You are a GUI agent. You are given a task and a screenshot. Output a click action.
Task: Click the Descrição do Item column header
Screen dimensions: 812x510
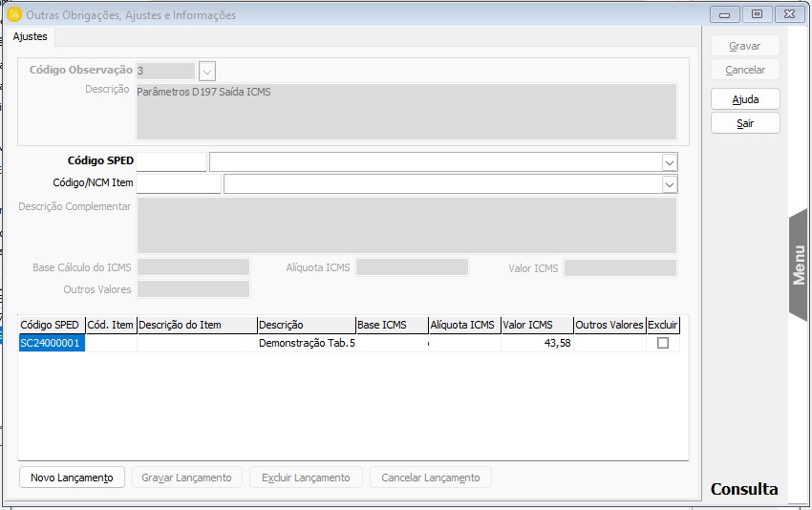[x=197, y=325]
